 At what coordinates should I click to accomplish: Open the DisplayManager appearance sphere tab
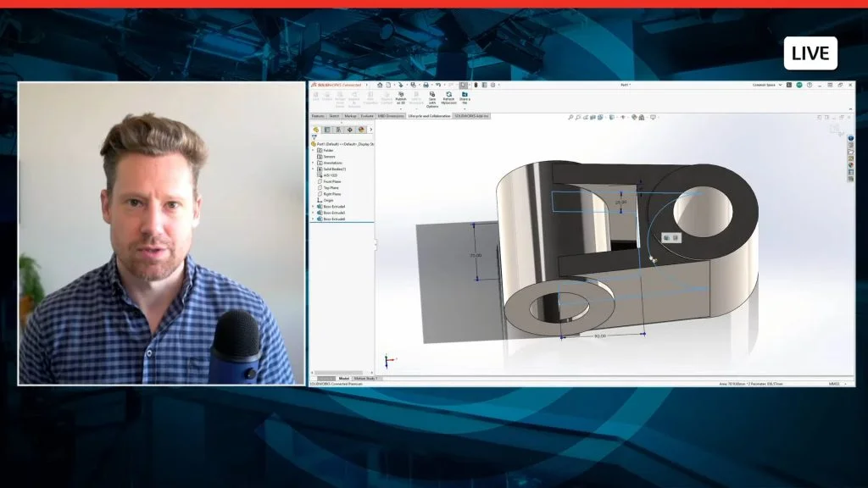tap(361, 130)
